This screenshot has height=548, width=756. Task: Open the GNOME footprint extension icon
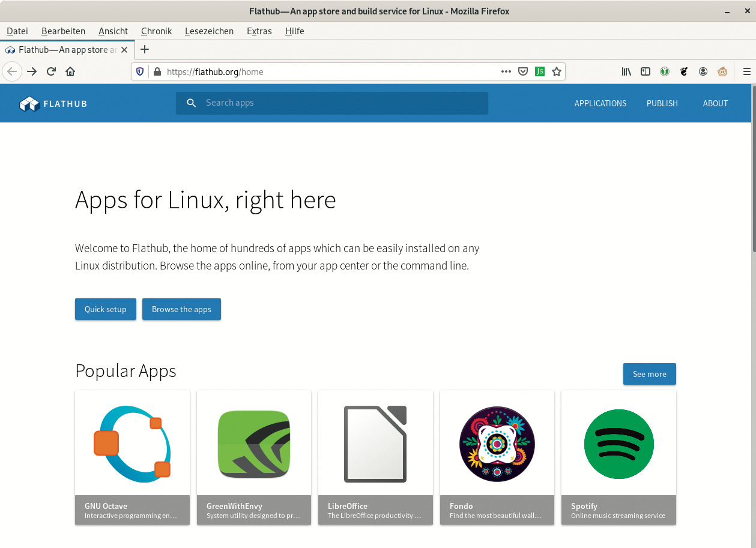tap(684, 71)
